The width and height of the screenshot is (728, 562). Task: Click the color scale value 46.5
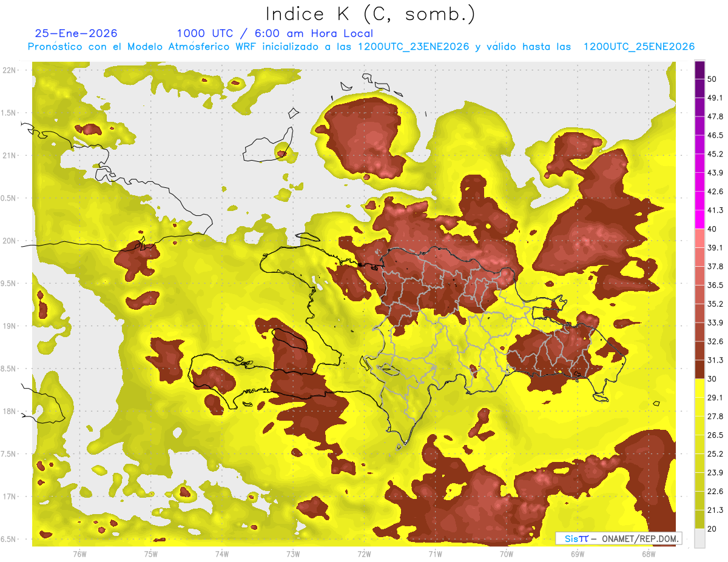click(x=715, y=135)
